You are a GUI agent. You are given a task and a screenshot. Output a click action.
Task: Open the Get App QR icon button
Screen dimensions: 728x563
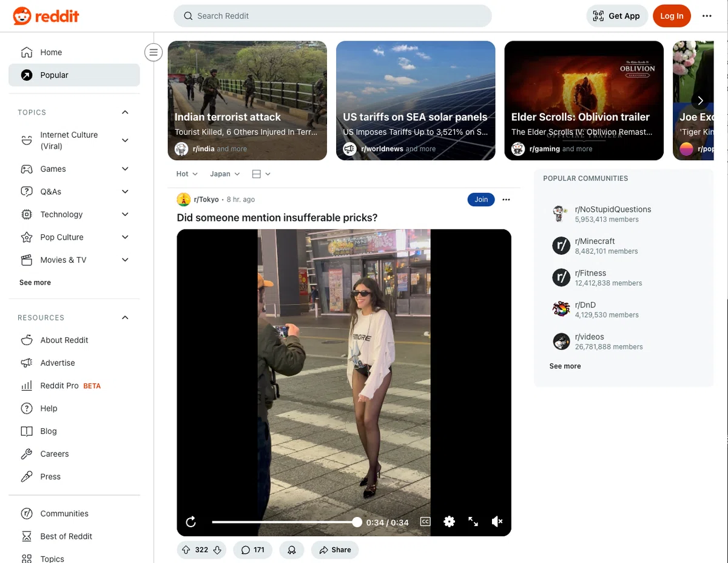[x=617, y=16]
